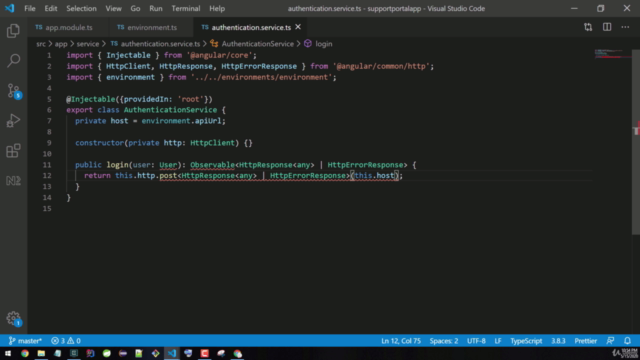Click the VS Code taskbar icon
This screenshot has width=640, height=360.
coord(172,353)
